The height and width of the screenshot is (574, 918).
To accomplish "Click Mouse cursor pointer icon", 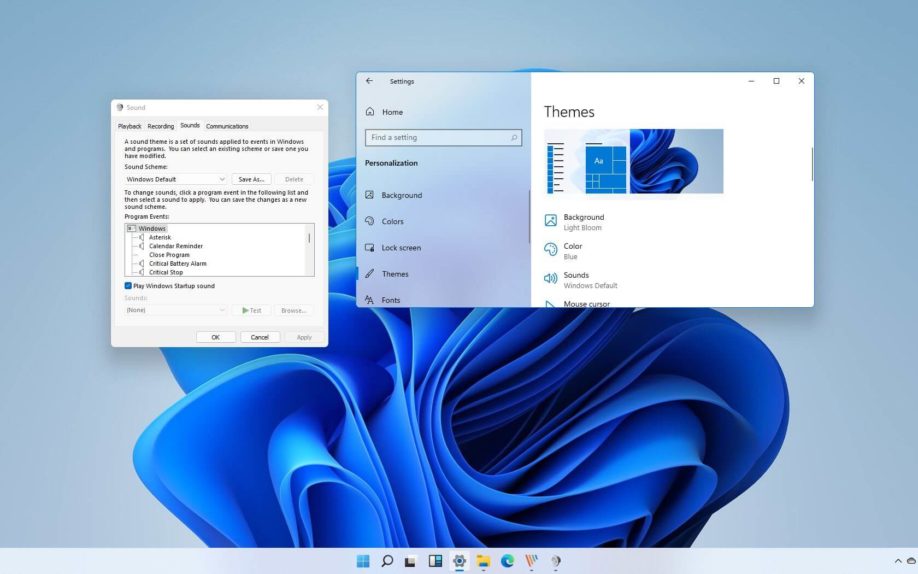I will click(550, 304).
